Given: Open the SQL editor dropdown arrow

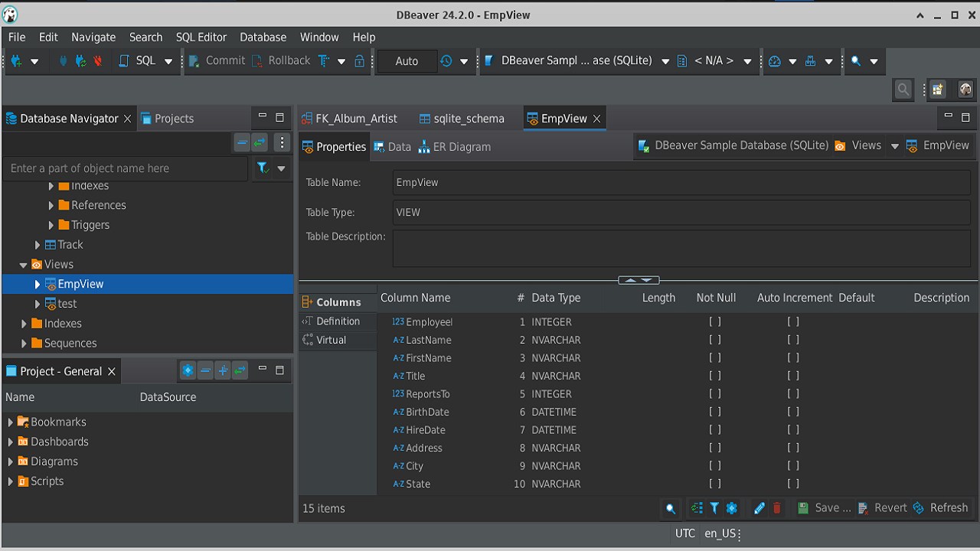Looking at the screenshot, I should (x=168, y=61).
